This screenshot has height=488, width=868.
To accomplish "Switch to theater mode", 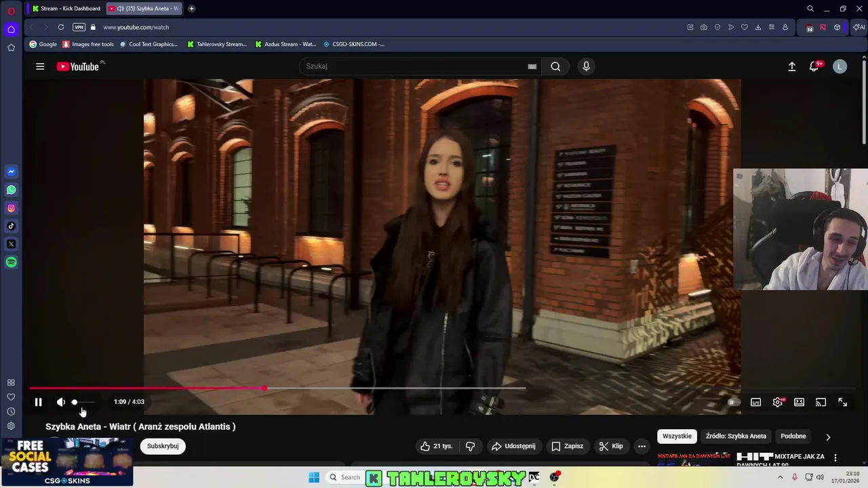I will point(800,402).
